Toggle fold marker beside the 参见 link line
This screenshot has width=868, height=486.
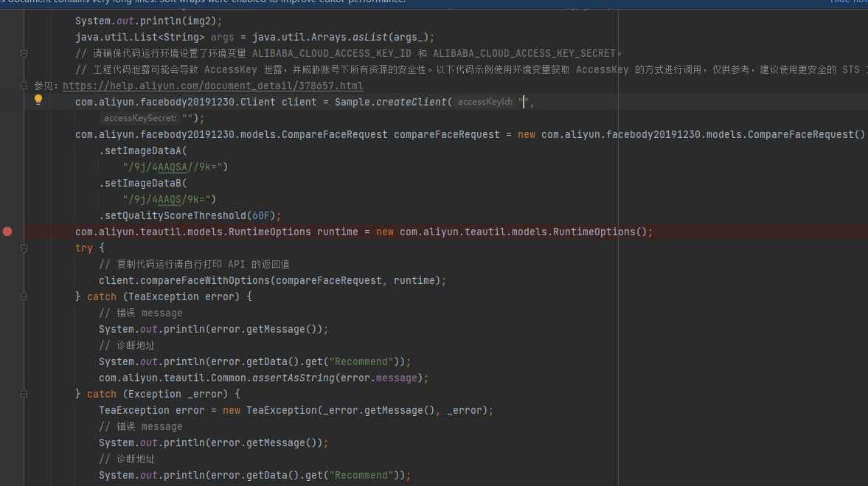pyautogui.click(x=24, y=86)
